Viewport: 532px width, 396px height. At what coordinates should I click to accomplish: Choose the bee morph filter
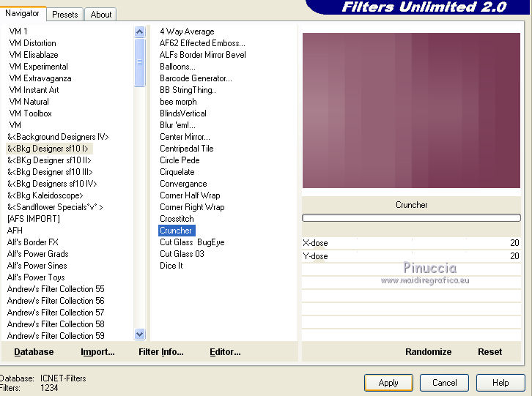[178, 102]
